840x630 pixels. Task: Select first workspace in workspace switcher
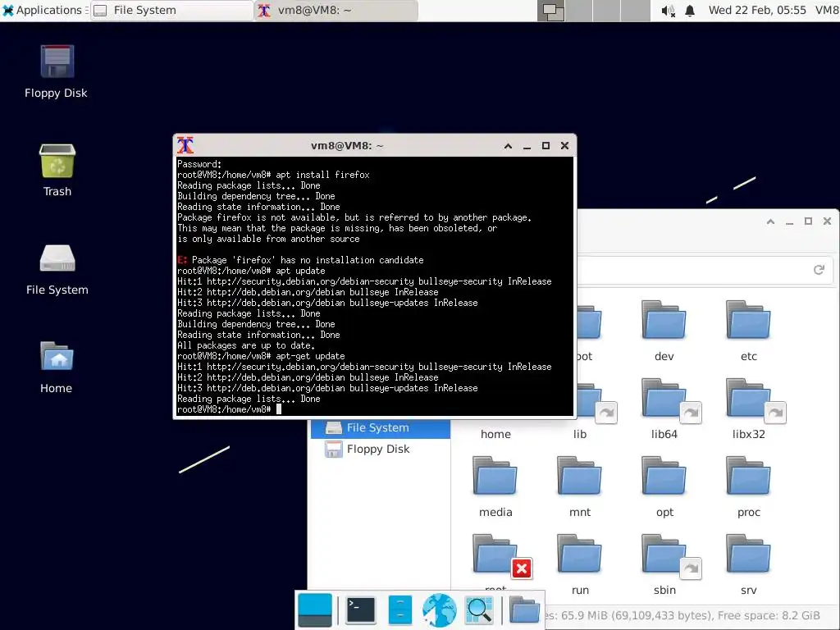[x=550, y=11]
